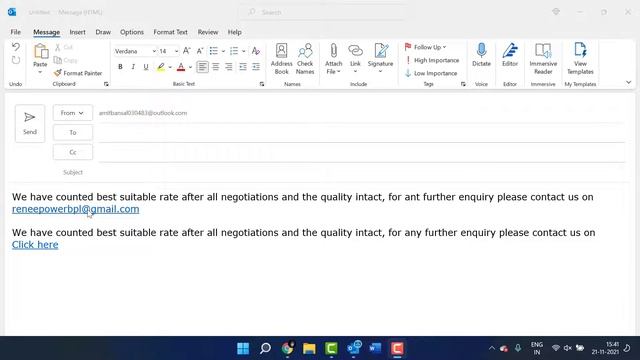Toggle italic formatting

(x=133, y=67)
